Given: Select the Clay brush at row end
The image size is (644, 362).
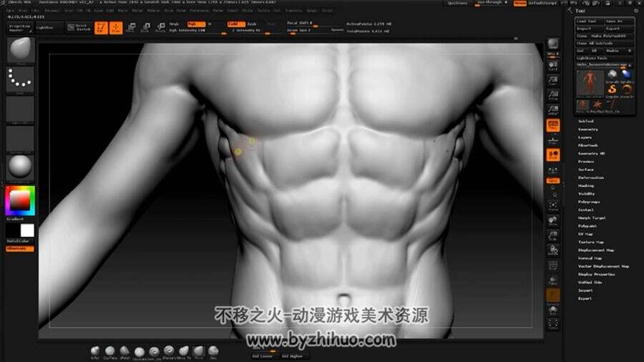Looking at the screenshot, I should 213,351.
